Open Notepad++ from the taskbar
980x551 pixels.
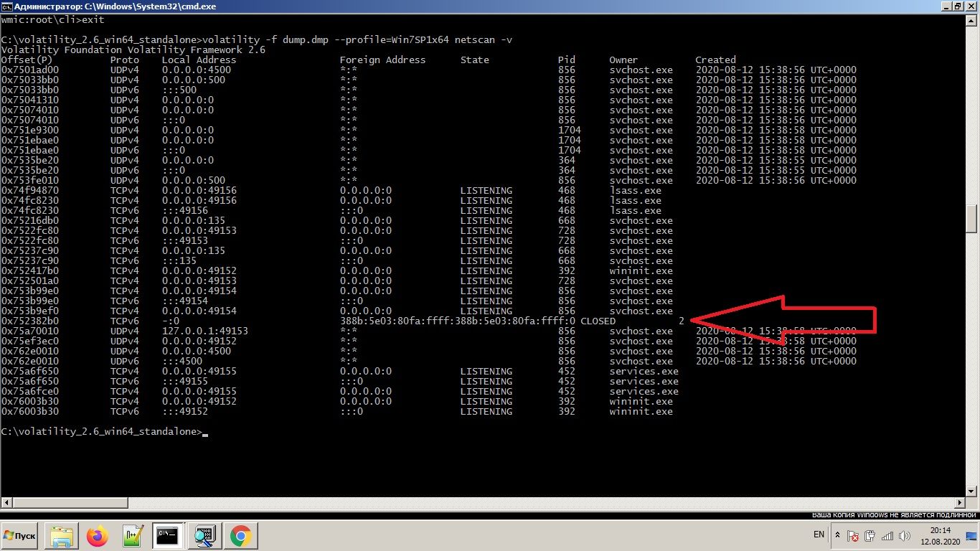[133, 535]
